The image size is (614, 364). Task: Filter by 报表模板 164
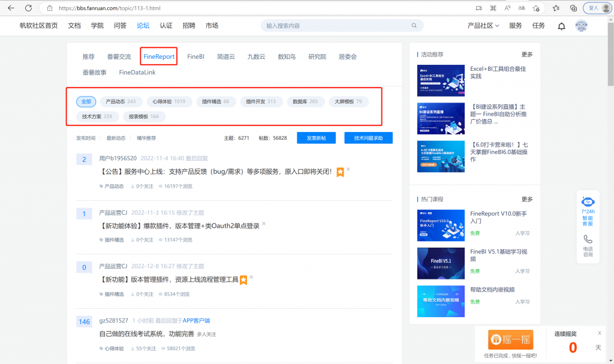coord(144,116)
